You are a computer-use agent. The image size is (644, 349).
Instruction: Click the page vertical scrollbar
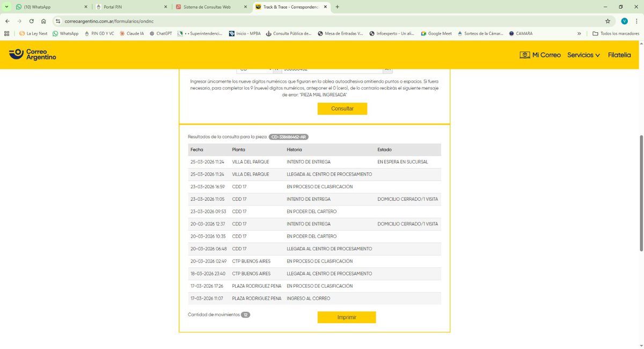641,193
